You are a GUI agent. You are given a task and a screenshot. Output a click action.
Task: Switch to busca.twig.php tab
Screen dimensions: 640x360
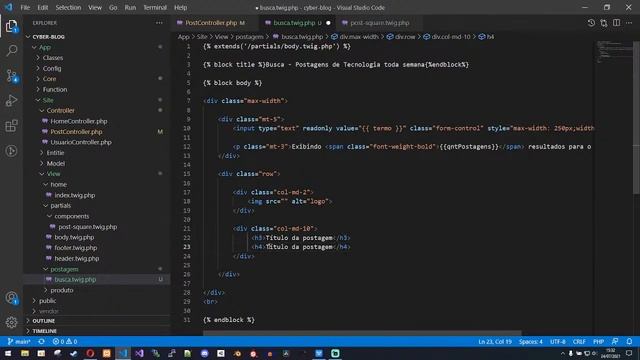tap(297, 23)
